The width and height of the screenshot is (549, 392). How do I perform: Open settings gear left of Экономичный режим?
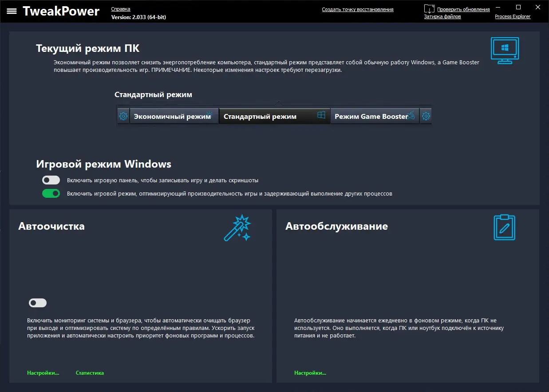[123, 116]
